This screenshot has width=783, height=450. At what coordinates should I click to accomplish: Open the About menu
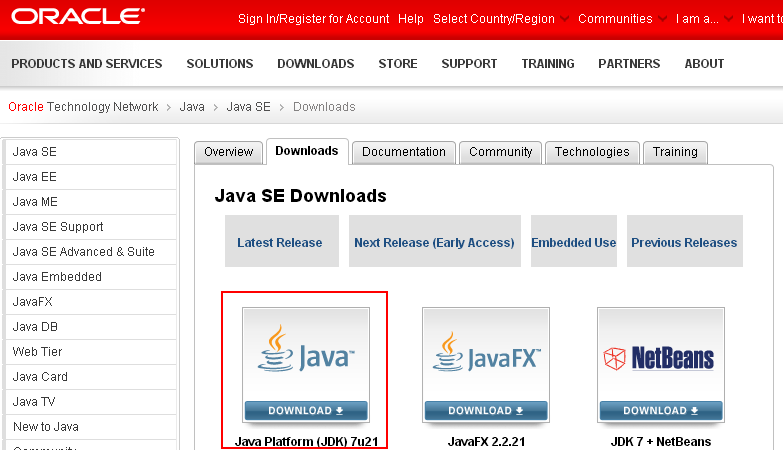704,64
